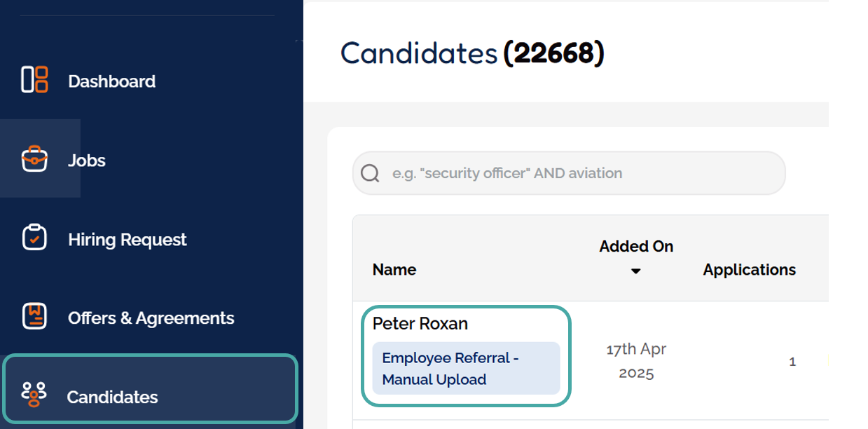This screenshot has height=429, width=868.
Task: Click the Jobs briefcase icon
Action: pos(34,159)
